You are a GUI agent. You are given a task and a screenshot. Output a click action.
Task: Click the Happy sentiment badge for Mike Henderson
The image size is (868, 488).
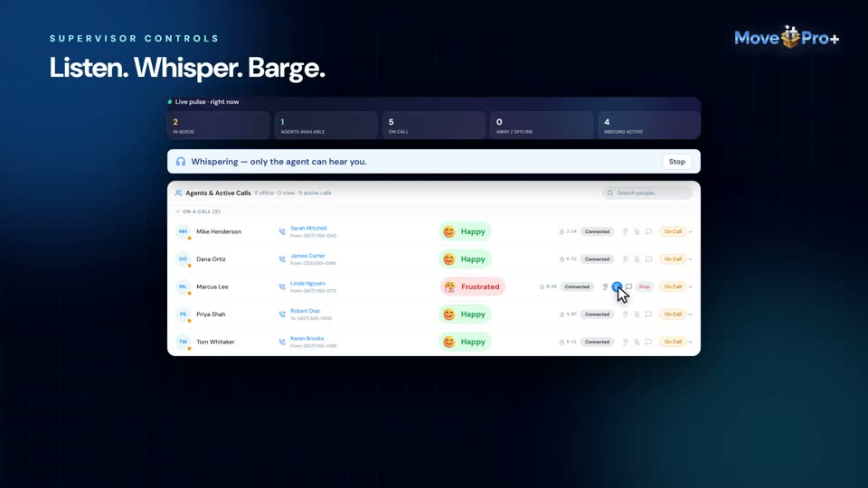[465, 232]
